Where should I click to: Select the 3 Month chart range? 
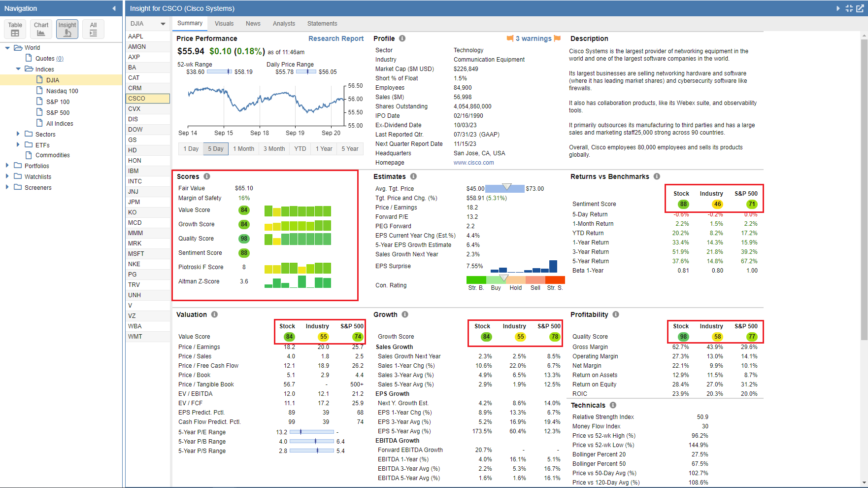274,149
